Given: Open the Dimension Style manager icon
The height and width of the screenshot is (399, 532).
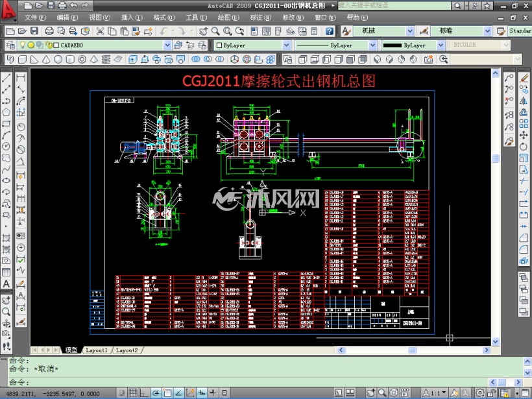Looking at the screenshot, I should 424,31.
